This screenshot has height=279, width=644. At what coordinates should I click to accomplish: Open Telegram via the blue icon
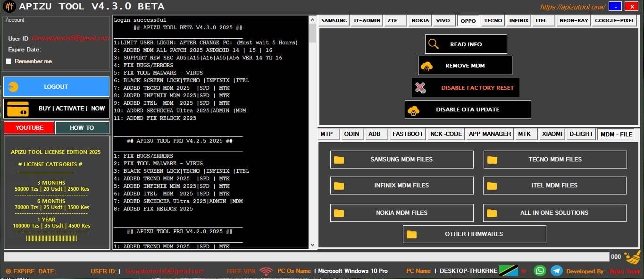click(556, 271)
